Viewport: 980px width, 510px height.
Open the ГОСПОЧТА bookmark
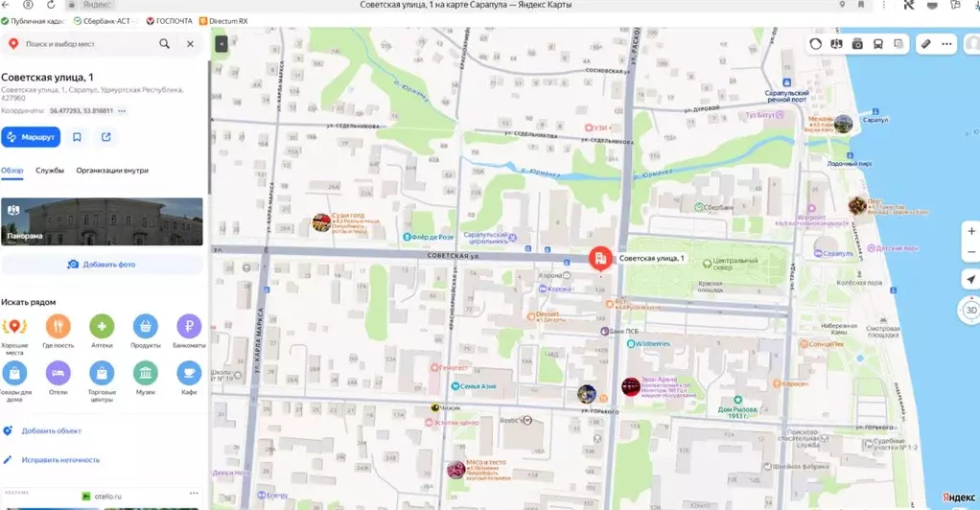(x=170, y=21)
